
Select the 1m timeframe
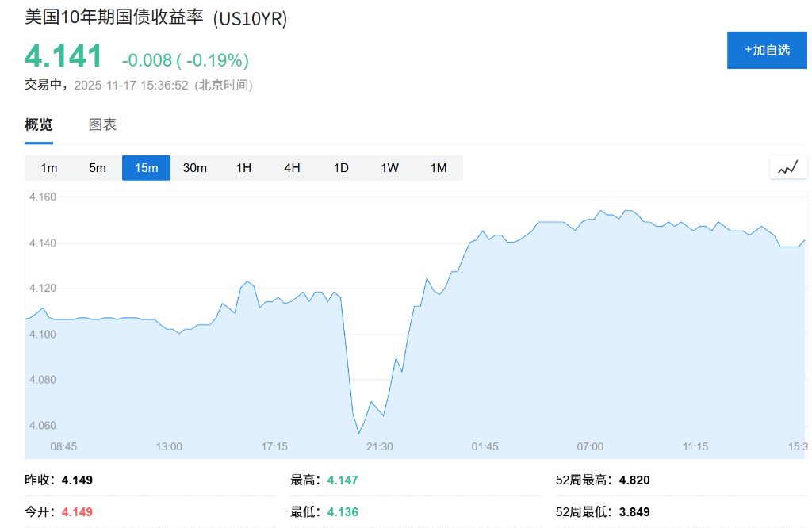pyautogui.click(x=48, y=167)
